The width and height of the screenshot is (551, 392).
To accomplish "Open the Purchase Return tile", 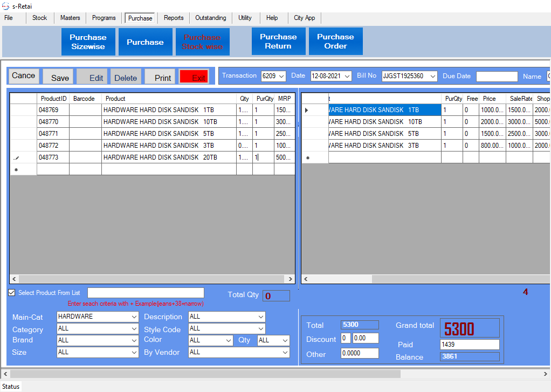I will coord(278,42).
